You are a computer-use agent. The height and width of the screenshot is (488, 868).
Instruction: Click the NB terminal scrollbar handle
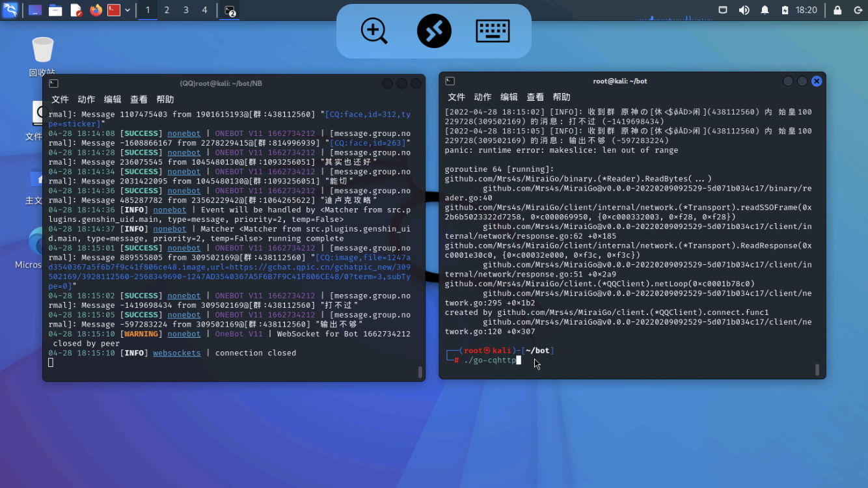tap(420, 372)
